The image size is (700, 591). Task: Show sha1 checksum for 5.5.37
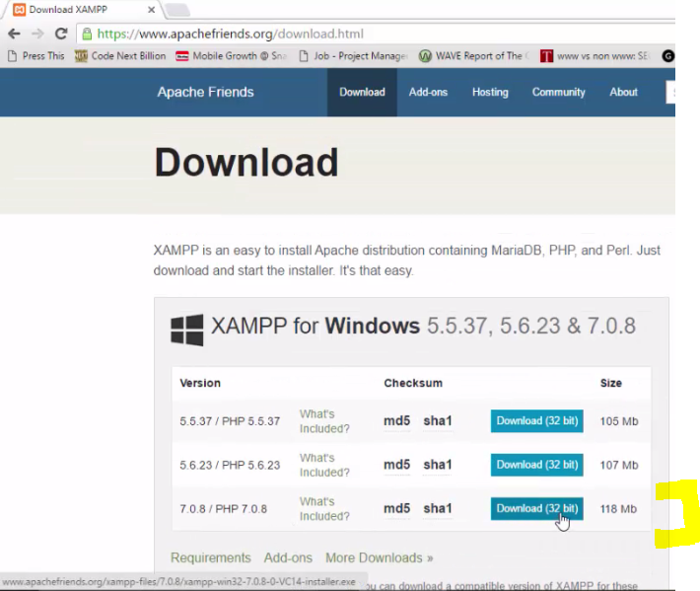pyautogui.click(x=438, y=420)
